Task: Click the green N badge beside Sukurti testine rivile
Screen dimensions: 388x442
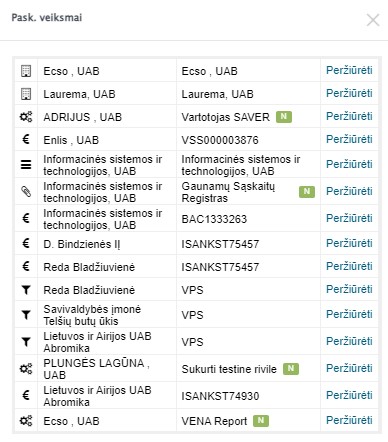Action: pos(291,369)
